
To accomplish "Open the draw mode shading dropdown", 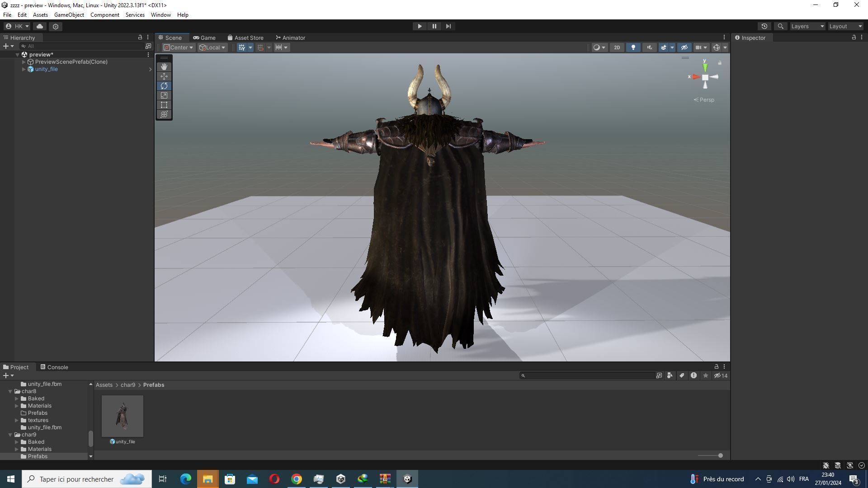I will pos(599,47).
